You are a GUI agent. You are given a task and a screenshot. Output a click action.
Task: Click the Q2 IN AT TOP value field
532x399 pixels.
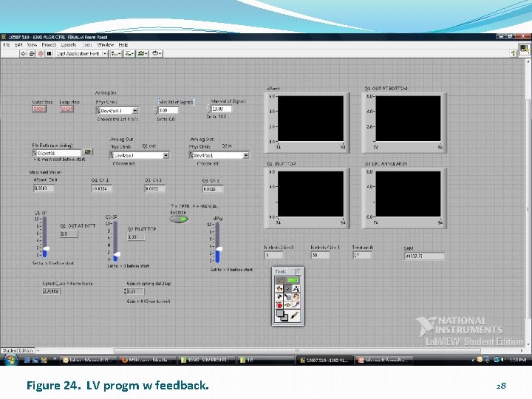137,237
